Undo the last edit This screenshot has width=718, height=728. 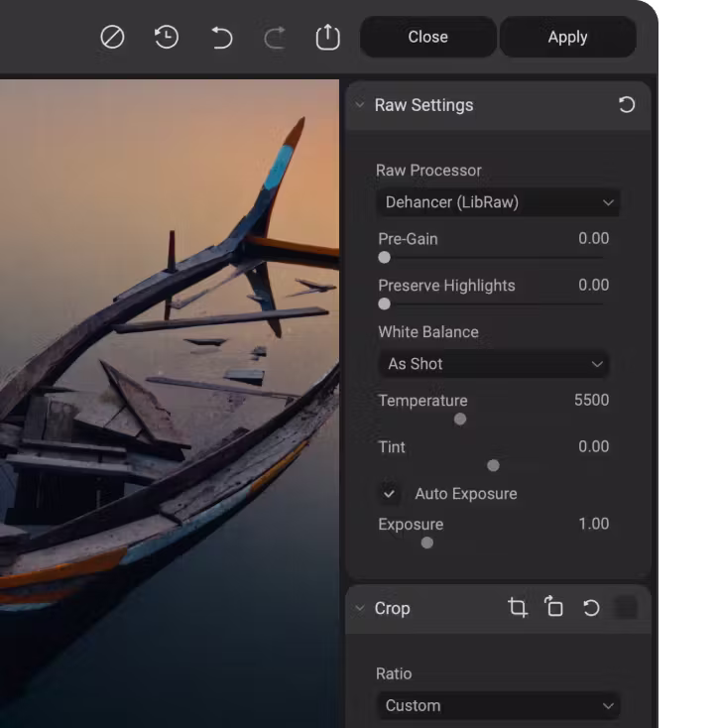point(221,38)
